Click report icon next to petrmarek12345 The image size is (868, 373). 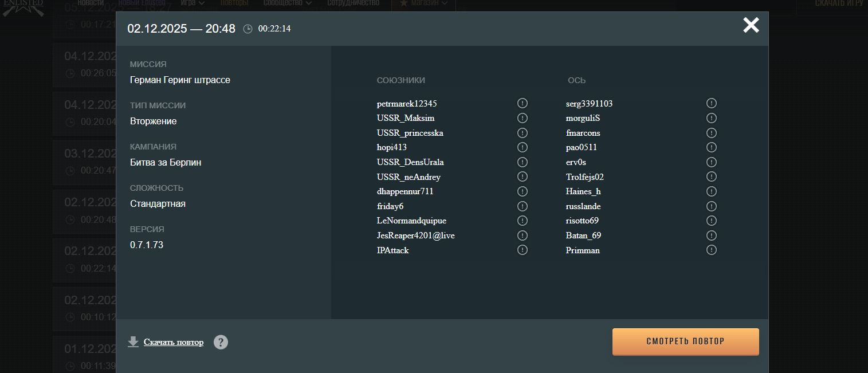coord(522,103)
